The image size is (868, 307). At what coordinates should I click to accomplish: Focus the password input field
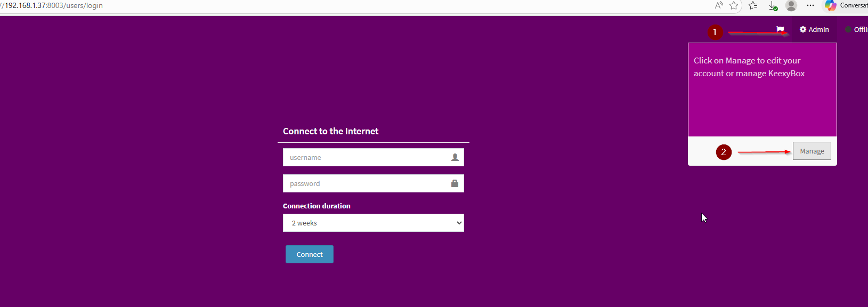coord(373,183)
